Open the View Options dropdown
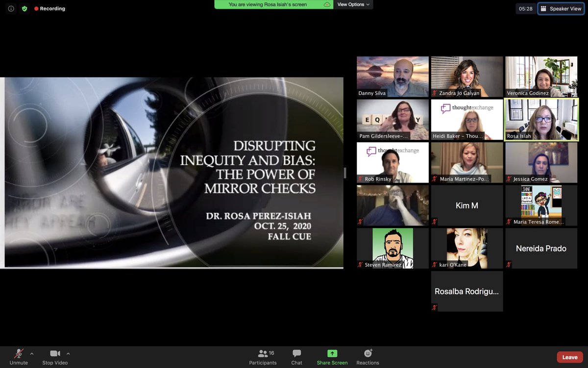This screenshot has height=368, width=588. (x=353, y=4)
